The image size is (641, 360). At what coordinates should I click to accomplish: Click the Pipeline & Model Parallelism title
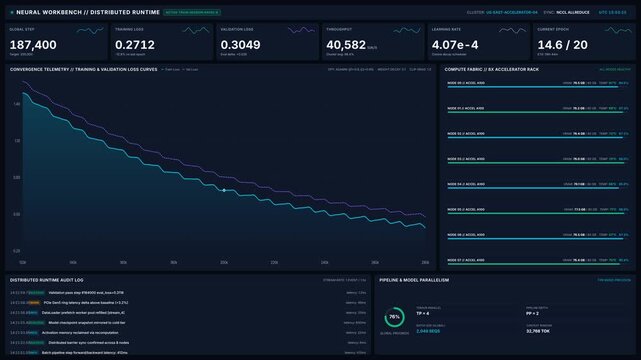pyautogui.click(x=414, y=280)
